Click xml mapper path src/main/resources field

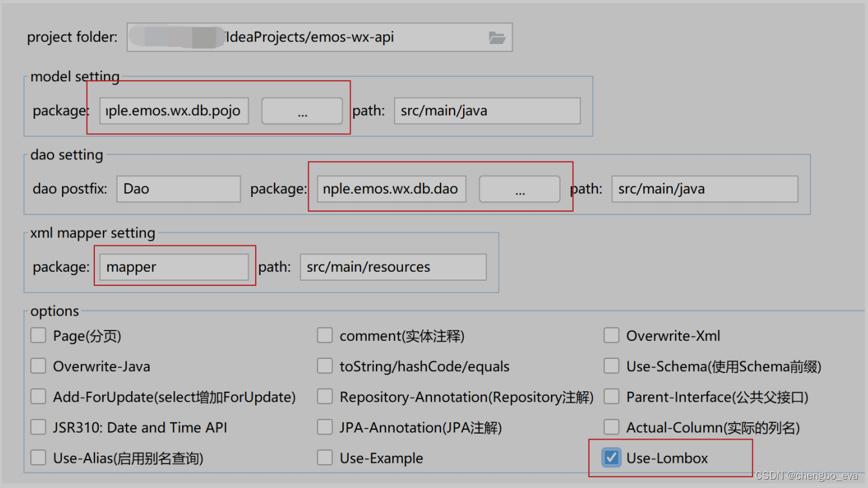(x=393, y=267)
